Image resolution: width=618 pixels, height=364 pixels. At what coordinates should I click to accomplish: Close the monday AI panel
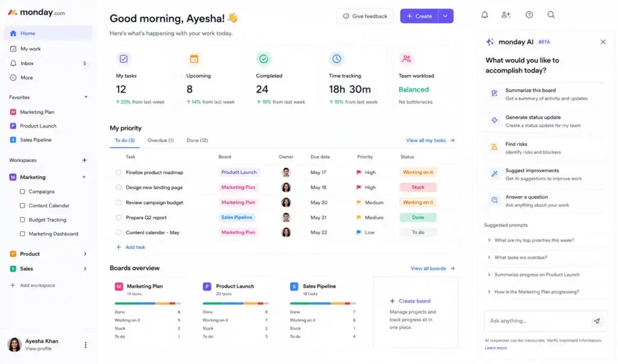pyautogui.click(x=603, y=42)
